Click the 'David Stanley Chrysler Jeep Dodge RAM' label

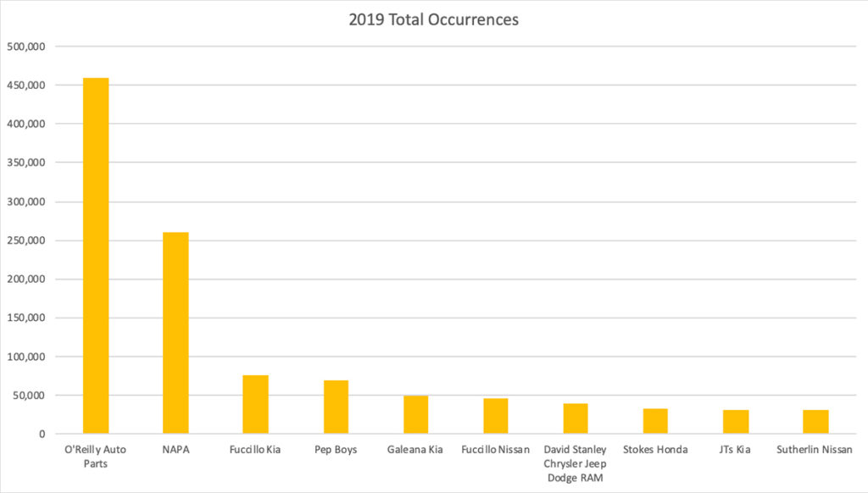click(x=576, y=463)
